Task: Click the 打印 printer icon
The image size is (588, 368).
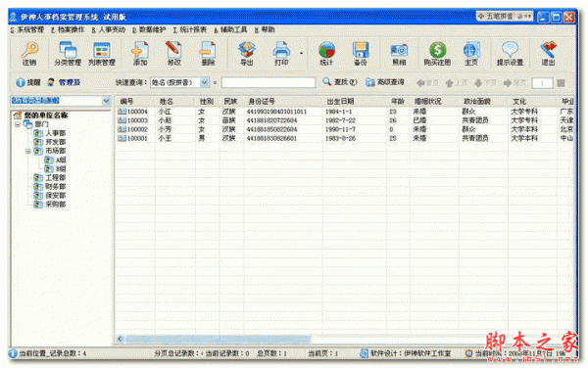Action: (x=281, y=54)
